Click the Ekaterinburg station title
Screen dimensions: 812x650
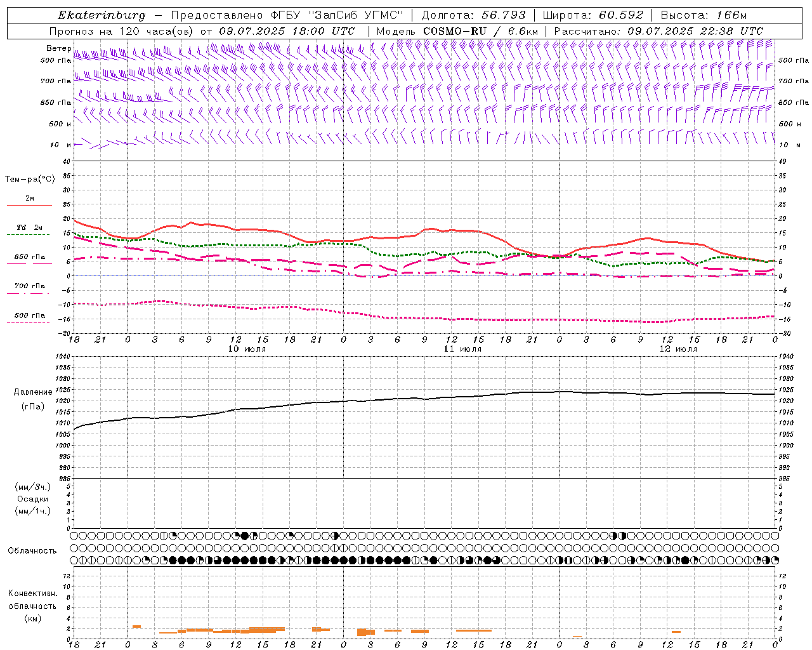pos(101,15)
